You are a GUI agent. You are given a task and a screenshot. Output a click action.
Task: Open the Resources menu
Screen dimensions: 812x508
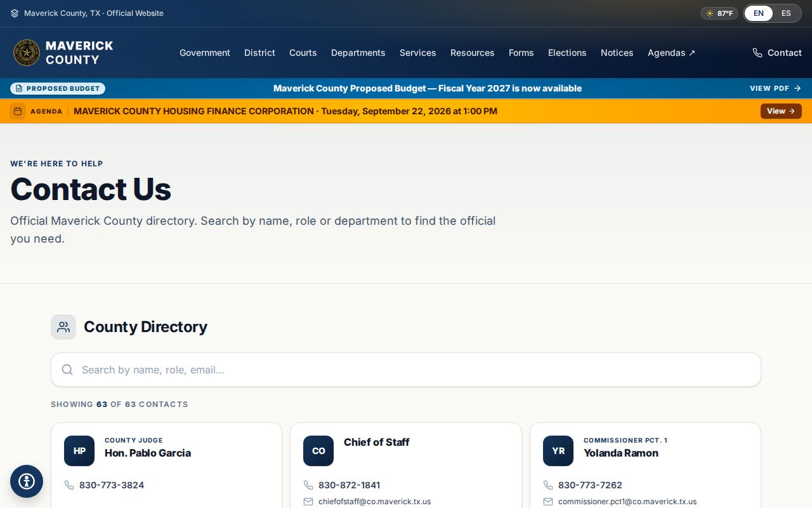point(473,53)
